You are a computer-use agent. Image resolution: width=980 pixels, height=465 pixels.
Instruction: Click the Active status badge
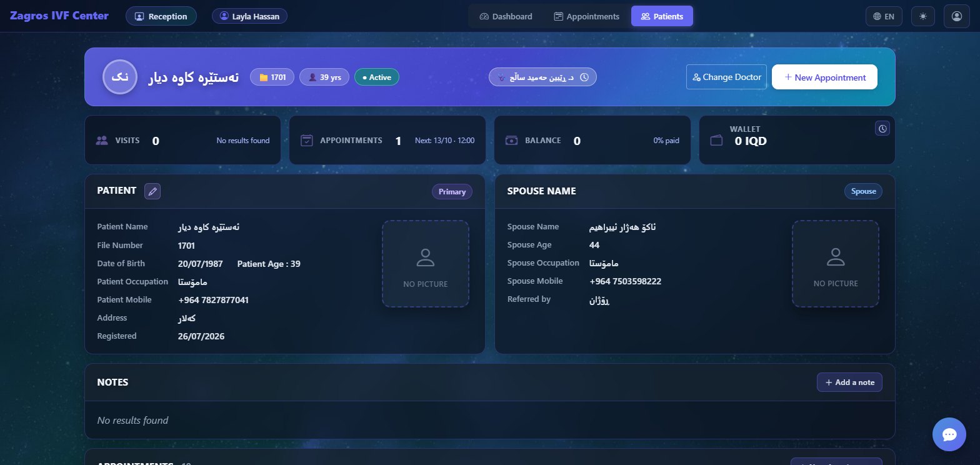[x=376, y=77]
